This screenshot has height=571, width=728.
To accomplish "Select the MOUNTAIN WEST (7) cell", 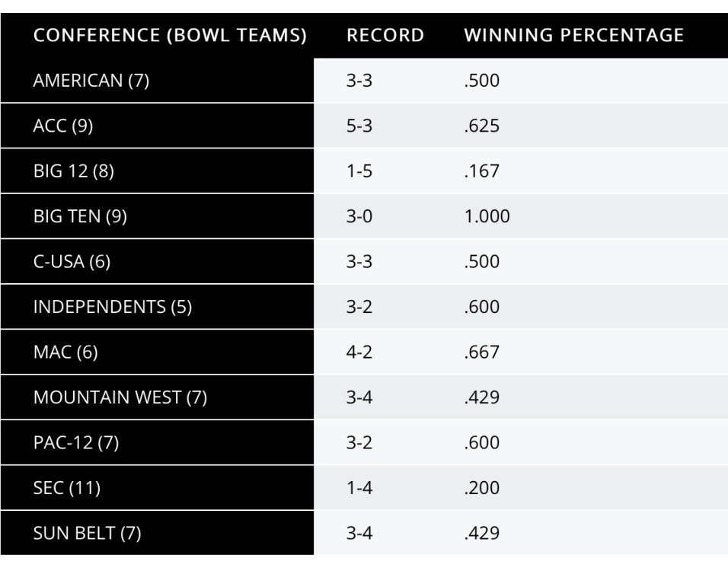I will (x=120, y=397).
